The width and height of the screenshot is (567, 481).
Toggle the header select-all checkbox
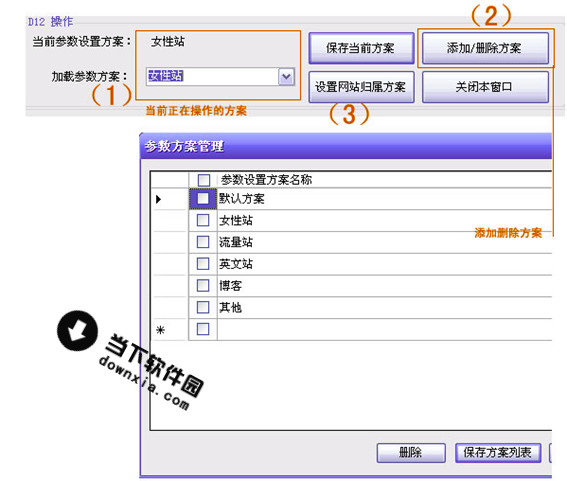click(204, 180)
